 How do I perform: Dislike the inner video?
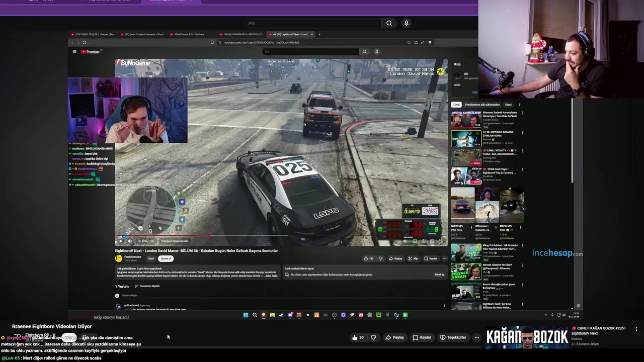[x=381, y=258]
